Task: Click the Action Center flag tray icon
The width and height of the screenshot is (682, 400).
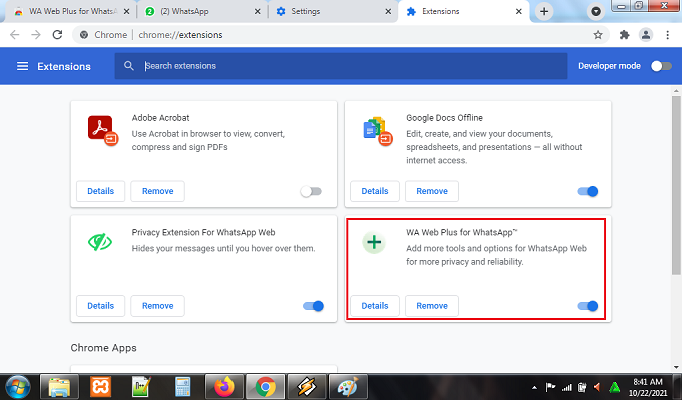Action: click(x=550, y=387)
